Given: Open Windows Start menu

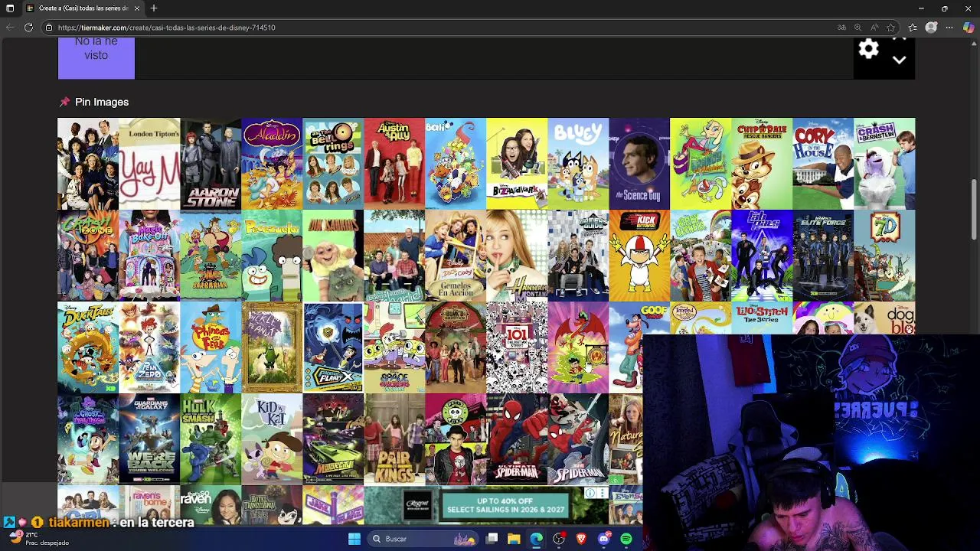Looking at the screenshot, I should (354, 539).
